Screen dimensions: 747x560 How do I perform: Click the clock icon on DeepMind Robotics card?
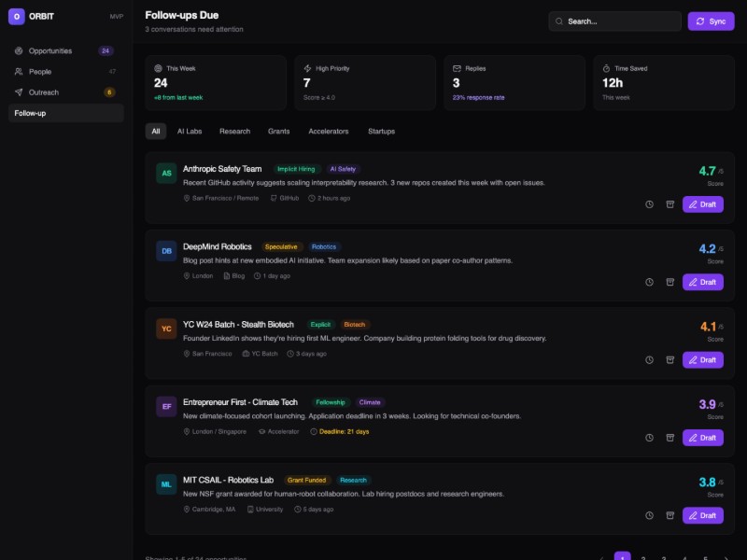(650, 282)
